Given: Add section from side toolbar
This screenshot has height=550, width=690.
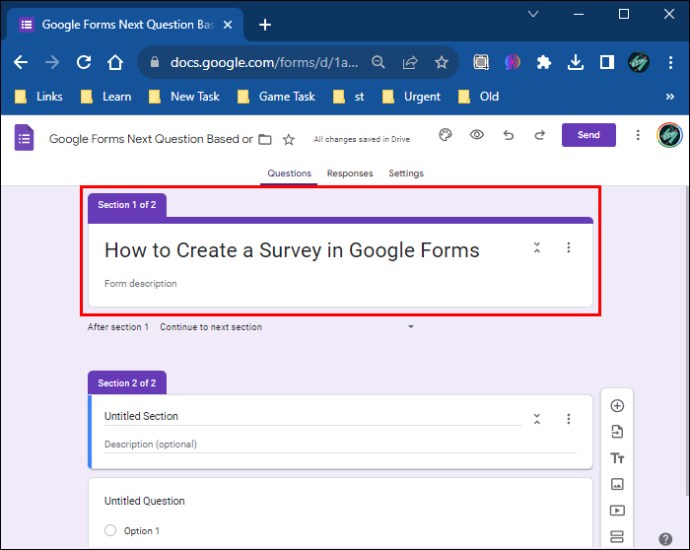Looking at the screenshot, I should coord(617,536).
